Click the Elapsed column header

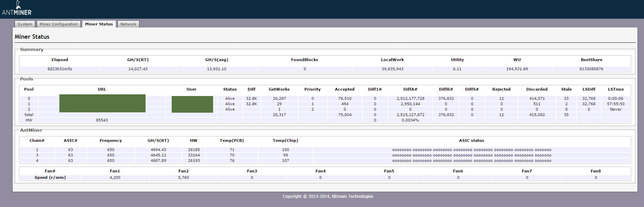(60, 60)
